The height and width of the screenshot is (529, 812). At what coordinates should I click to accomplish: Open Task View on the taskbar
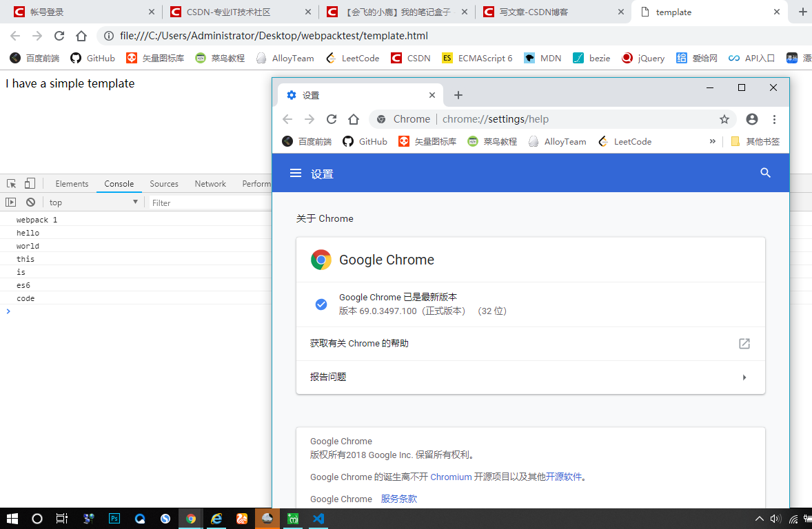62,519
